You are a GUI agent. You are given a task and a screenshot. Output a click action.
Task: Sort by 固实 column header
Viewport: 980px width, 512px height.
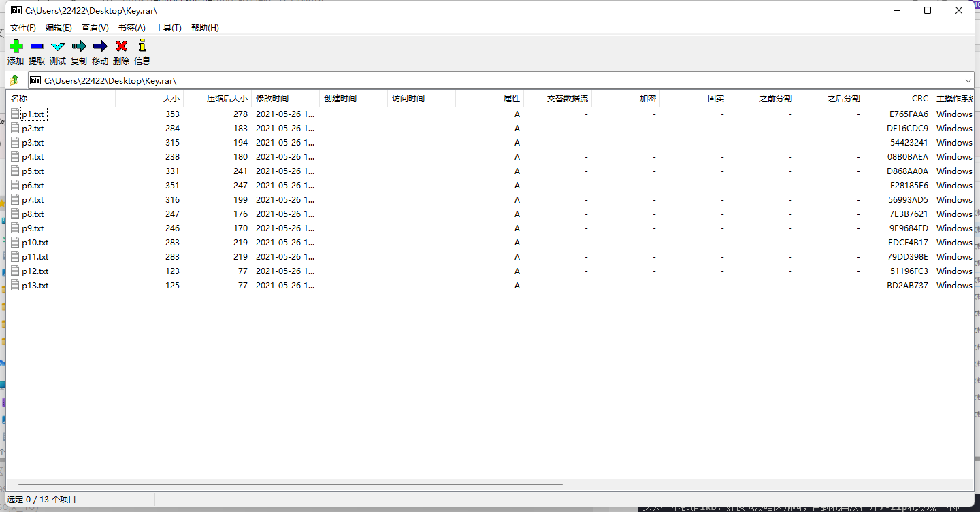(x=694, y=99)
